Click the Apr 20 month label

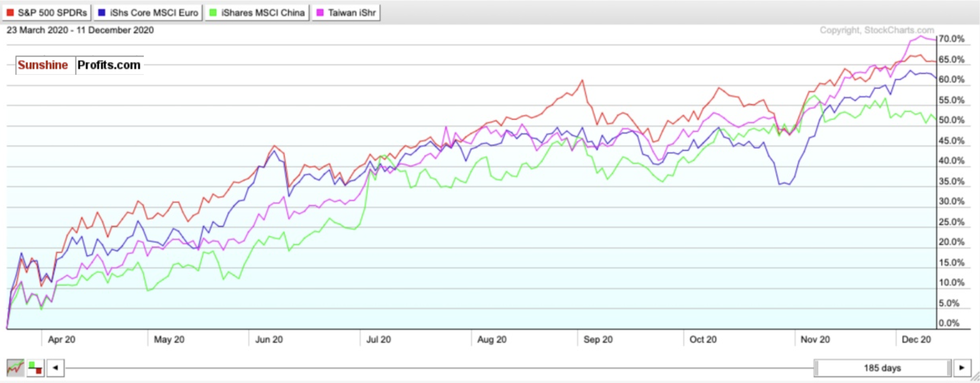[x=61, y=340]
